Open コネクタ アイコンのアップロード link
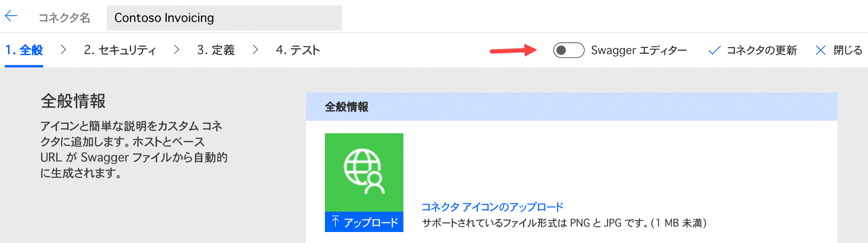This screenshot has width=868, height=243. (x=492, y=207)
